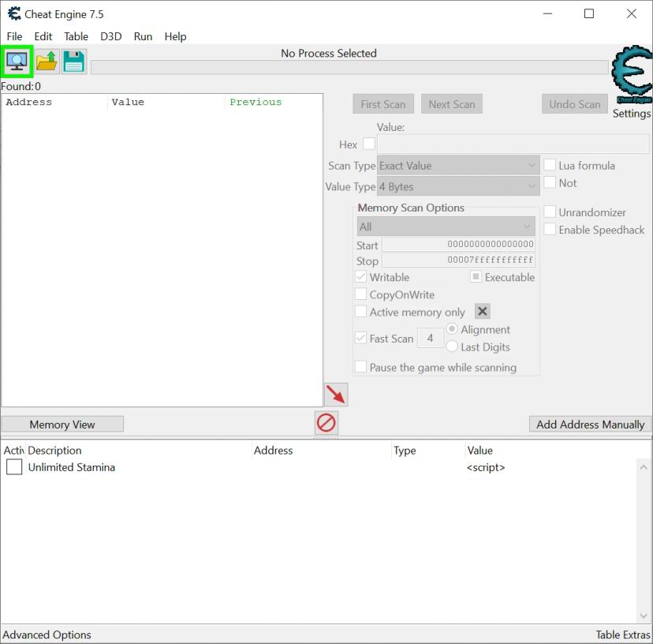Click the Cheat Engine logo
The height and width of the screenshot is (644, 653).
coord(632,74)
